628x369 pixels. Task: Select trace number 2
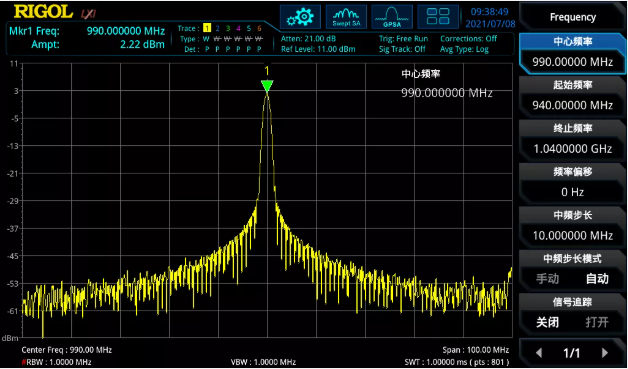click(x=217, y=28)
